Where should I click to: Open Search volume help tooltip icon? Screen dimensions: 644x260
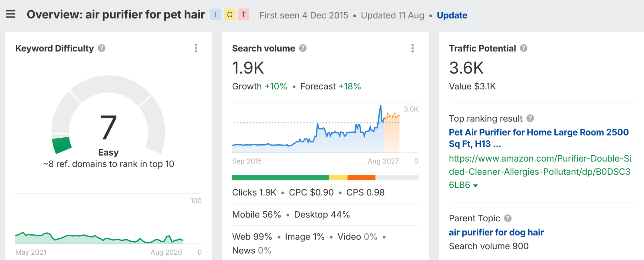303,48
